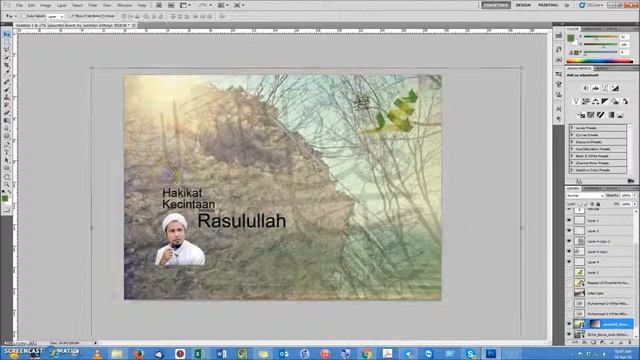This screenshot has width=640, height=360.
Task: Add a Selective Color adjustment
Action: (x=620, y=115)
